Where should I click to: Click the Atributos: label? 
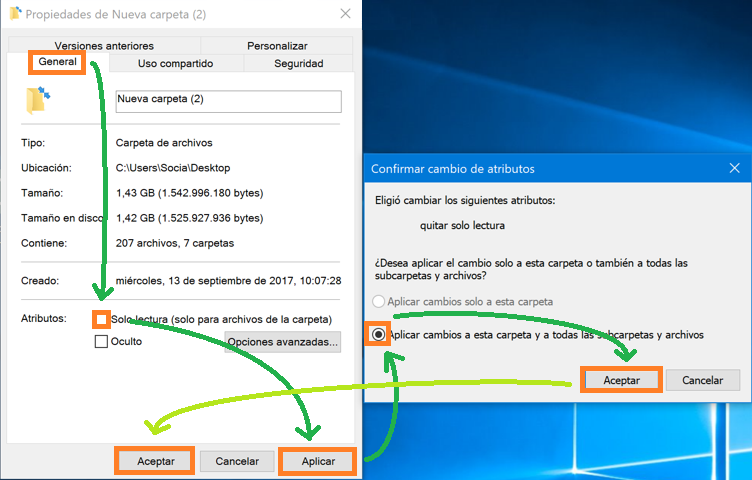click(x=44, y=318)
